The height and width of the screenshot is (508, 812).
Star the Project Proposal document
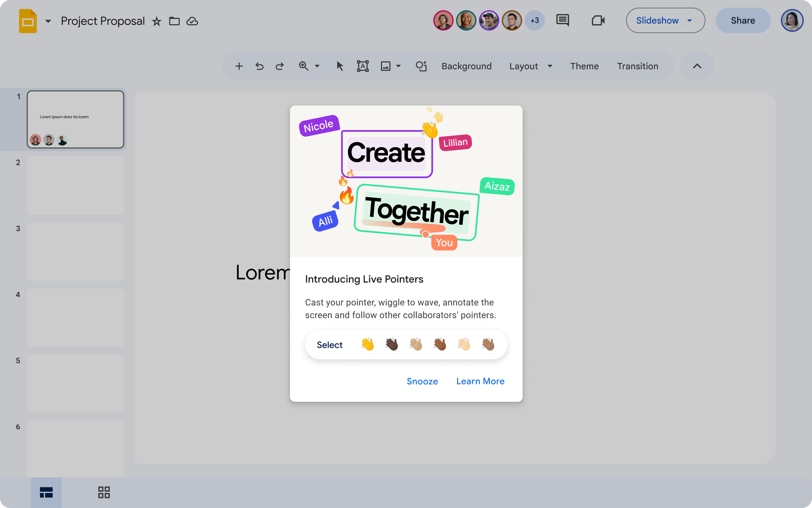(x=157, y=21)
